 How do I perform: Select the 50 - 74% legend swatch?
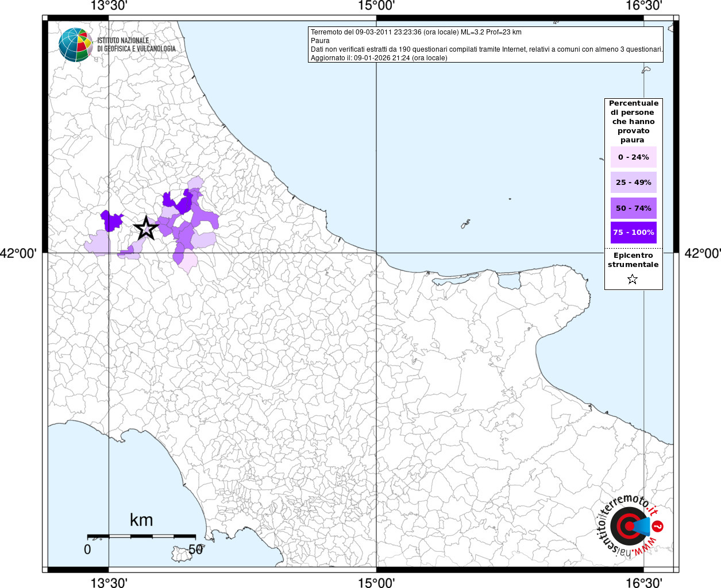click(x=633, y=208)
